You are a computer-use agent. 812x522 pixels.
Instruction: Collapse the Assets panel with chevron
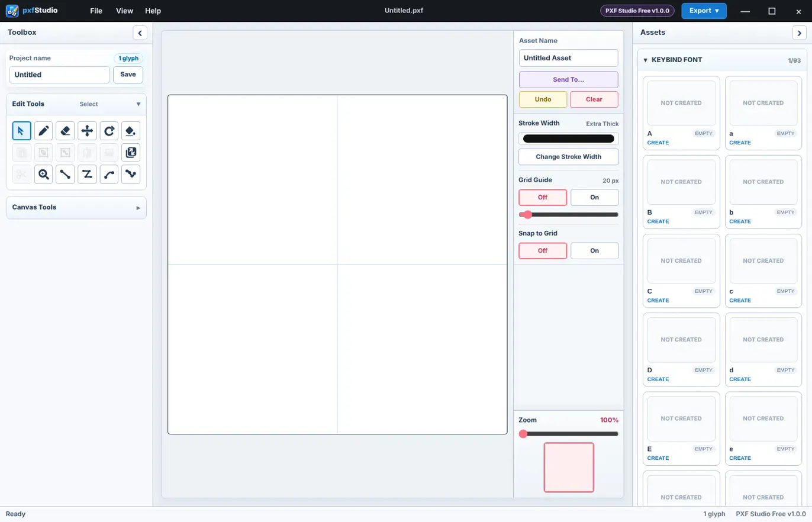[799, 33]
